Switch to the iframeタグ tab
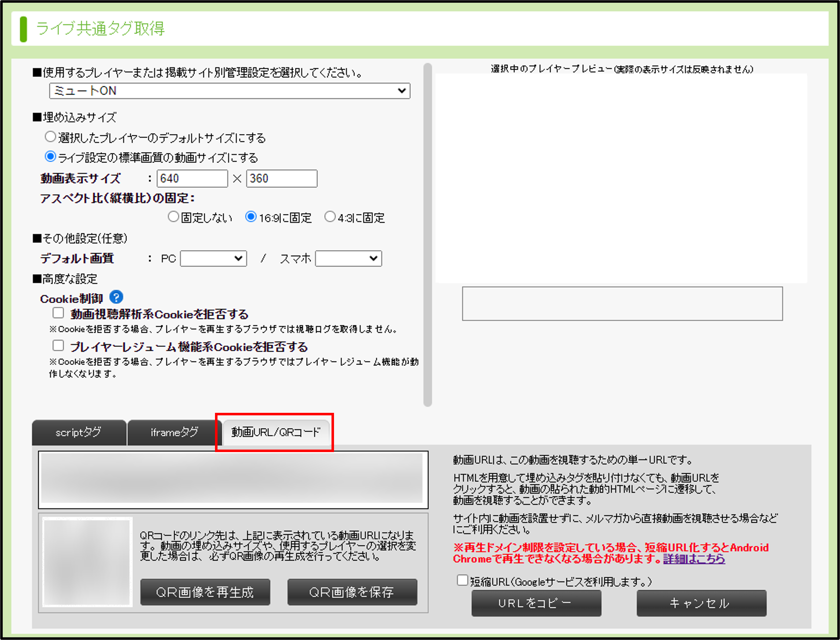The width and height of the screenshot is (840, 640). (x=174, y=432)
